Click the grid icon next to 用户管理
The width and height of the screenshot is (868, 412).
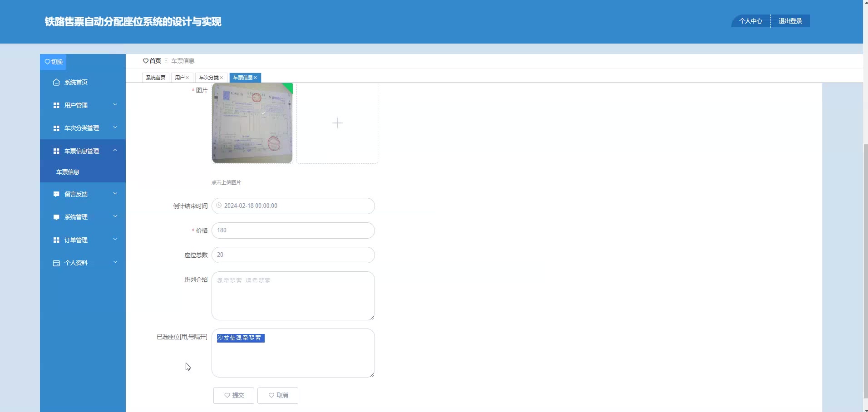56,105
